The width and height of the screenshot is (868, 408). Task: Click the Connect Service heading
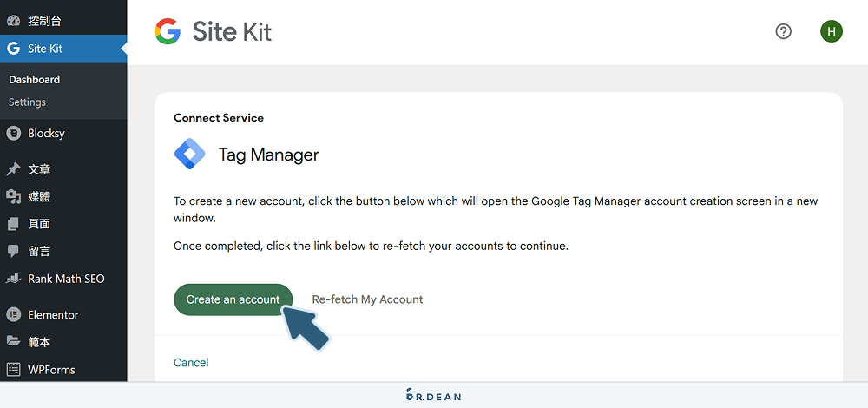click(219, 118)
